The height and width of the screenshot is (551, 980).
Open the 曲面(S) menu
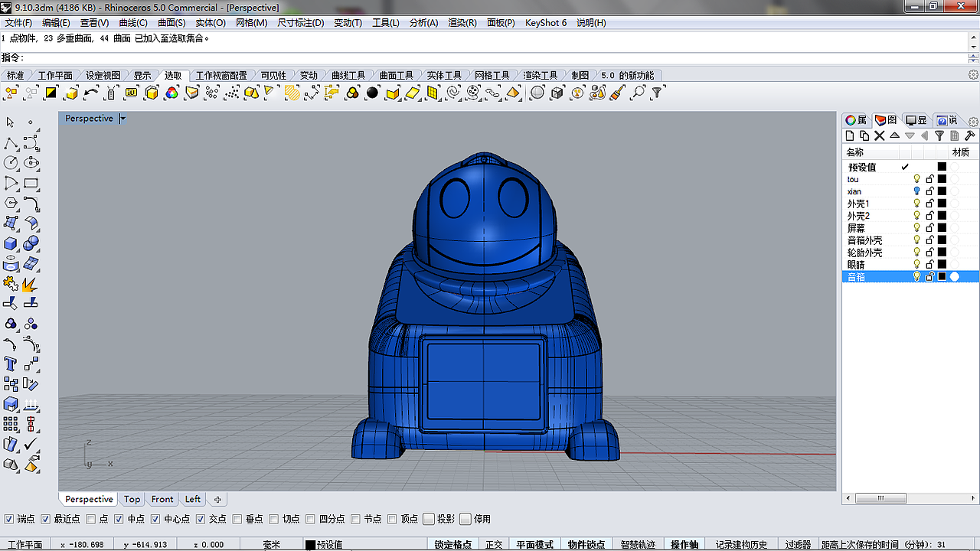(171, 23)
